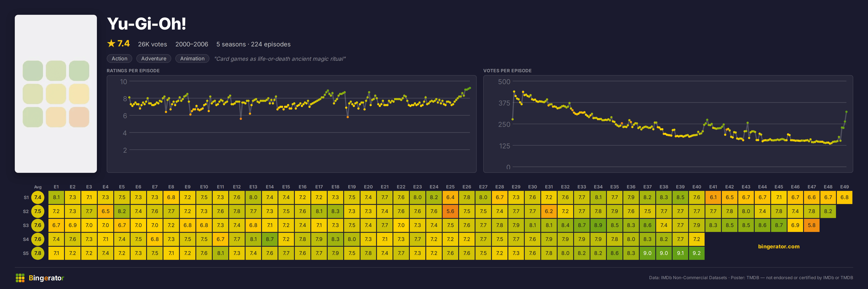Viewport: 868px width, 289px height.
Task: Click the S4 season row label
Action: [26, 240]
